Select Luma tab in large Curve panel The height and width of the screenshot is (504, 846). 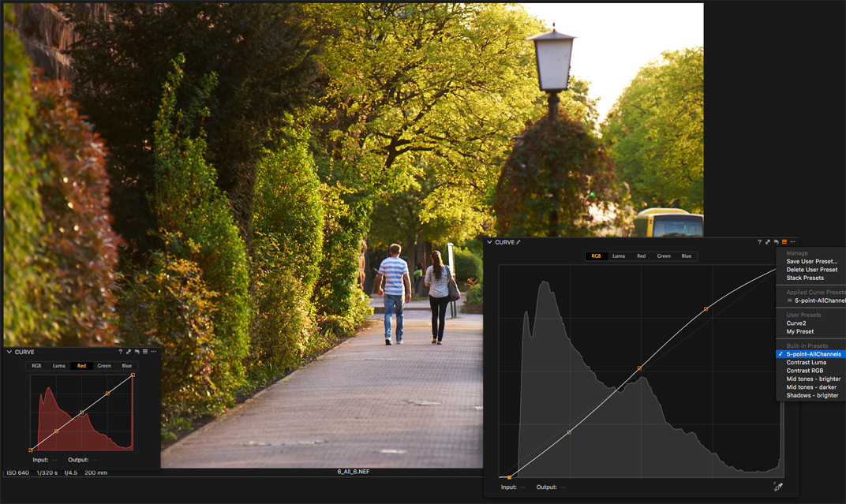619,256
